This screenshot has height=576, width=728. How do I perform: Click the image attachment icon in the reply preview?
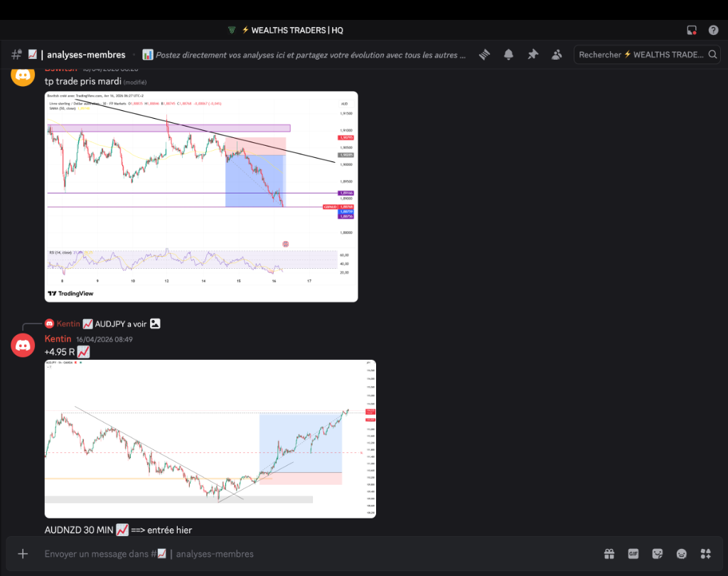155,324
